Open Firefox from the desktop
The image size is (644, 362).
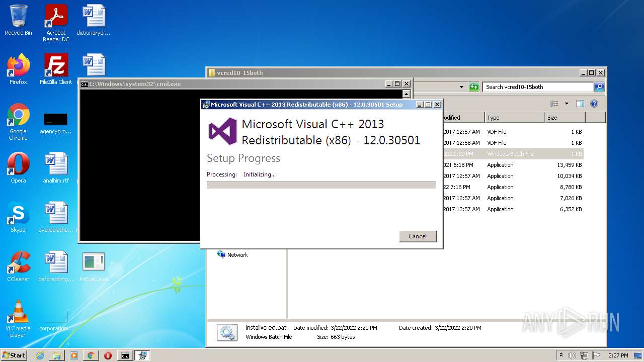tap(18, 69)
